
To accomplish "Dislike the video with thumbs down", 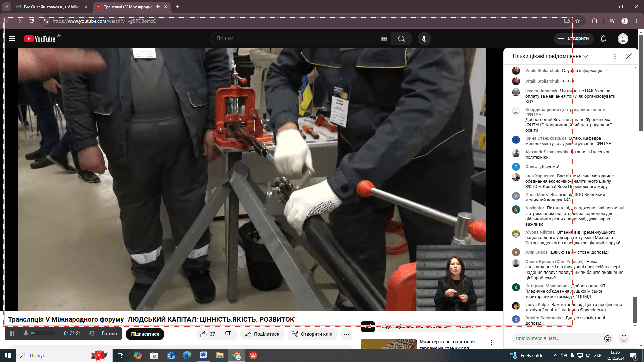I will [x=228, y=334].
